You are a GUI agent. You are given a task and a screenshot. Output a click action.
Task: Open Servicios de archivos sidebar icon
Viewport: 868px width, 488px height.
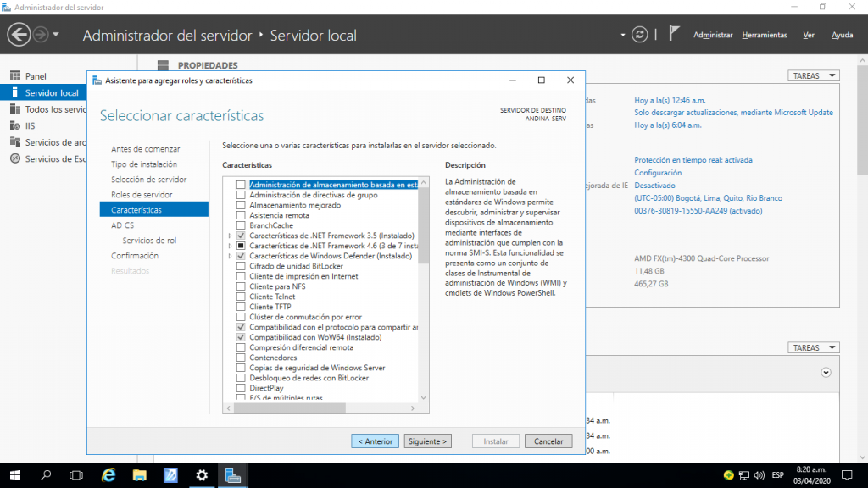[15, 142]
